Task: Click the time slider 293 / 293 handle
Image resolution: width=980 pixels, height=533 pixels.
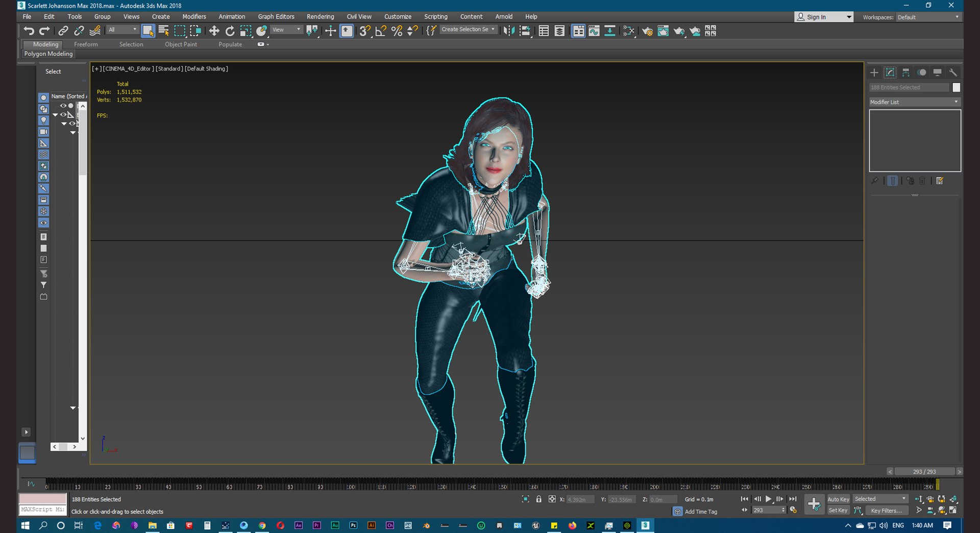Action: [x=924, y=472]
